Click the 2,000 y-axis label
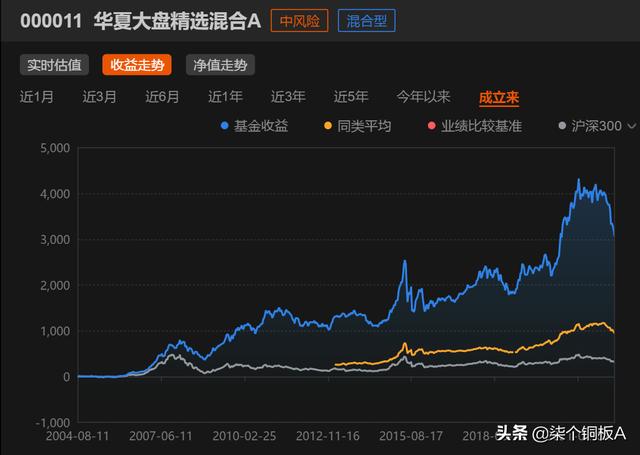The height and width of the screenshot is (455, 640). [55, 285]
